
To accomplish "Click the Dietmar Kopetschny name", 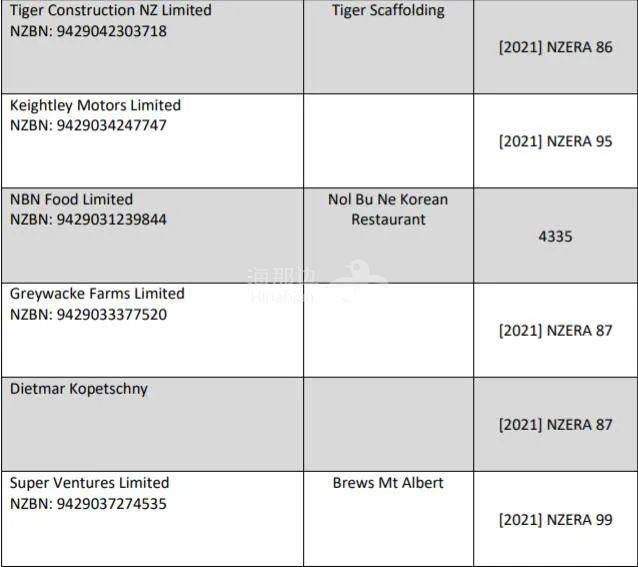I will (x=79, y=389).
